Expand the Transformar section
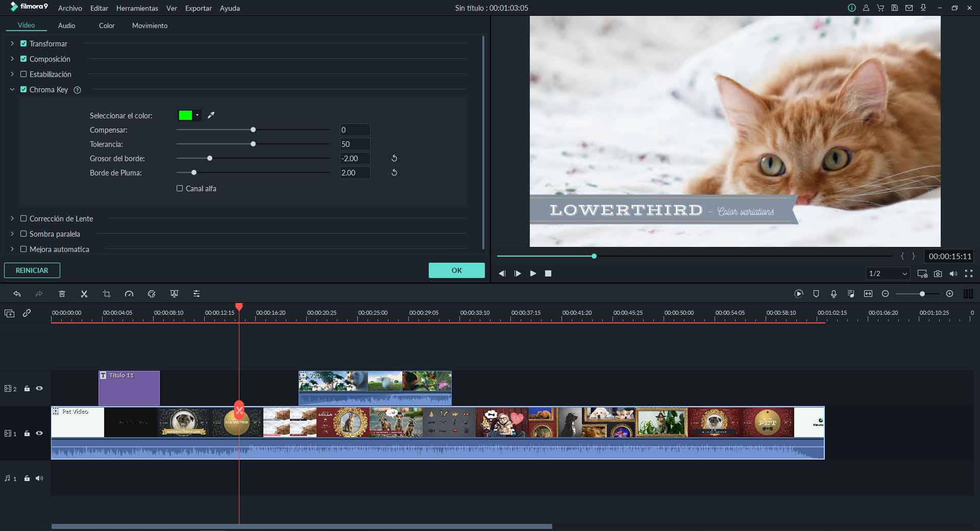Viewport: 980px width, 531px height. tap(12, 44)
